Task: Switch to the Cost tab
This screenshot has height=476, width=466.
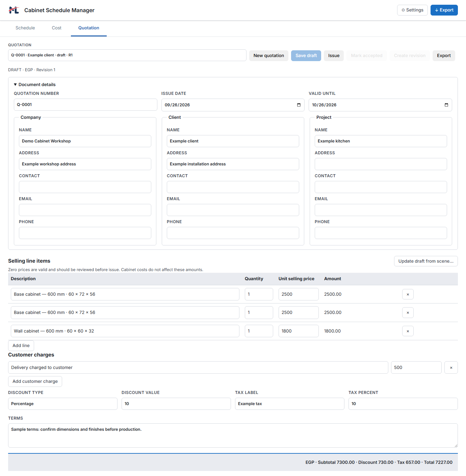Action: coord(57,28)
